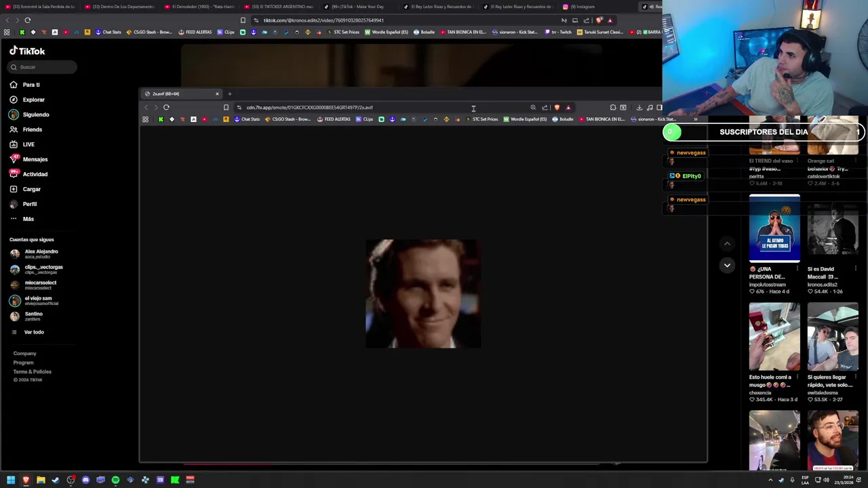Open Spotify from taskbar

click(115, 480)
